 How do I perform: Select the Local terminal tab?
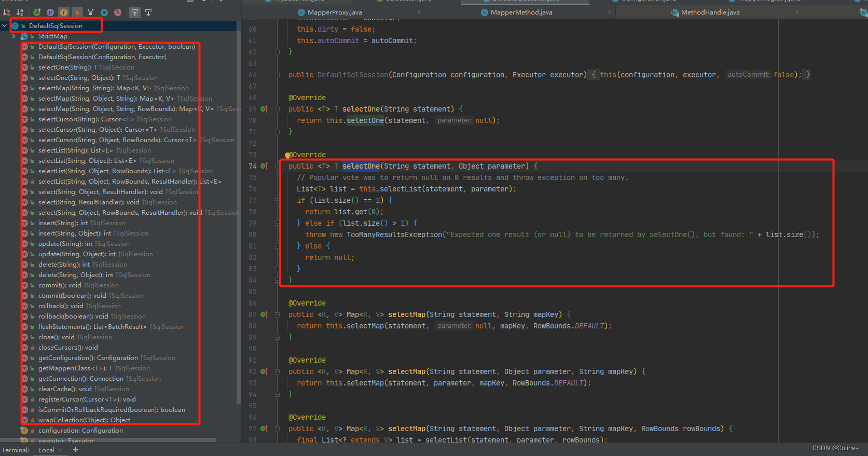point(47,450)
